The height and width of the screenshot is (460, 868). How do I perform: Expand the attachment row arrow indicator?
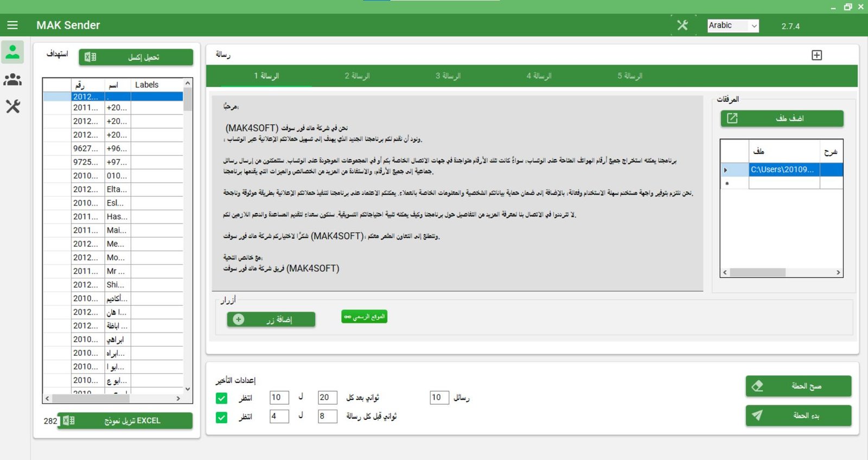pyautogui.click(x=726, y=170)
